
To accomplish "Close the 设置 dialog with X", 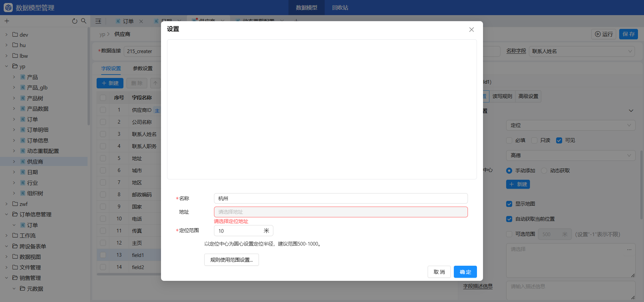I will pos(472,30).
